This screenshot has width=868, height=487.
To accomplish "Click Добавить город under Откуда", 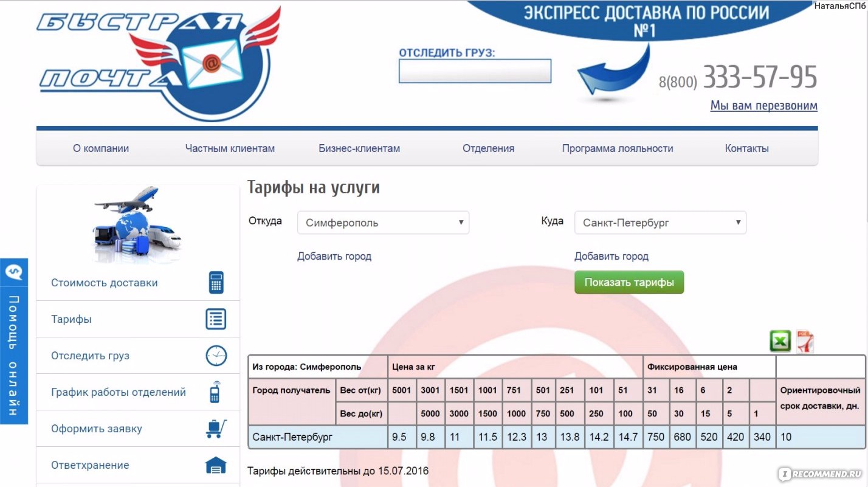I will click(x=334, y=257).
